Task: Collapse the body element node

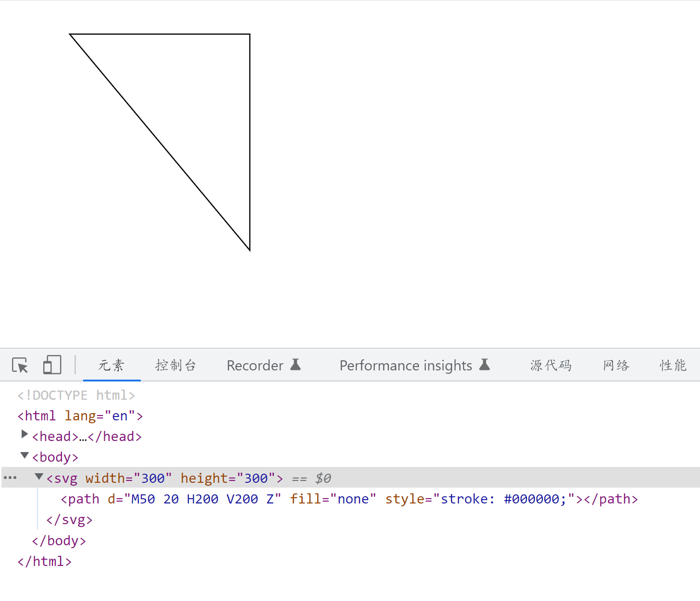Action: coord(25,455)
